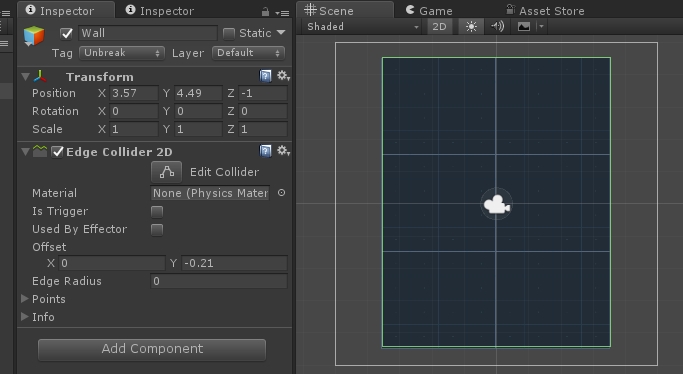This screenshot has width=683, height=374.
Task: Click the Offset X field
Action: (112, 263)
